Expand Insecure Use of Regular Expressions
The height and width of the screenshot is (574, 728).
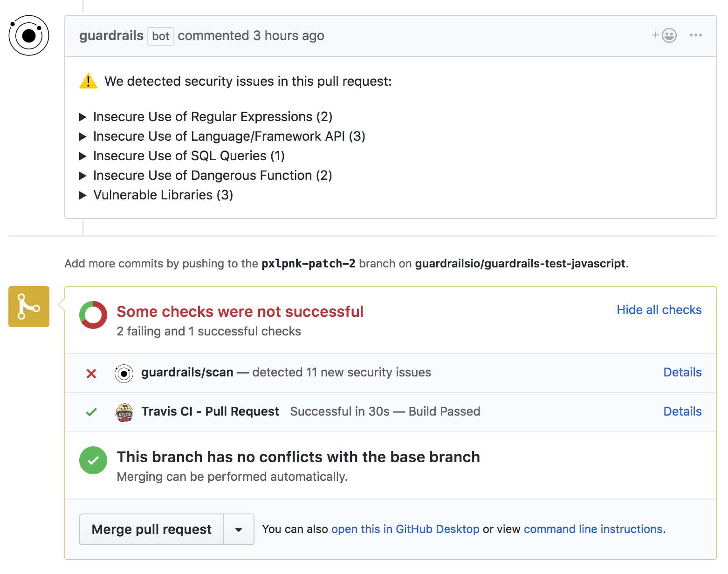[83, 117]
